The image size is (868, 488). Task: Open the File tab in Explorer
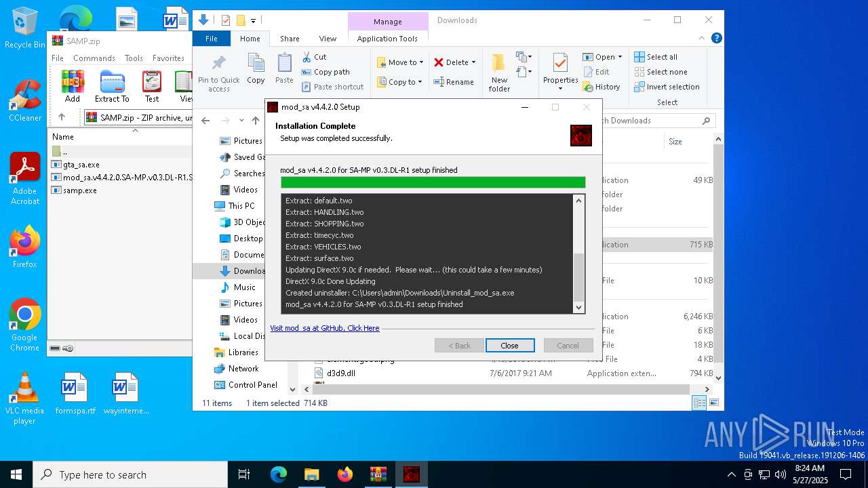pos(212,39)
